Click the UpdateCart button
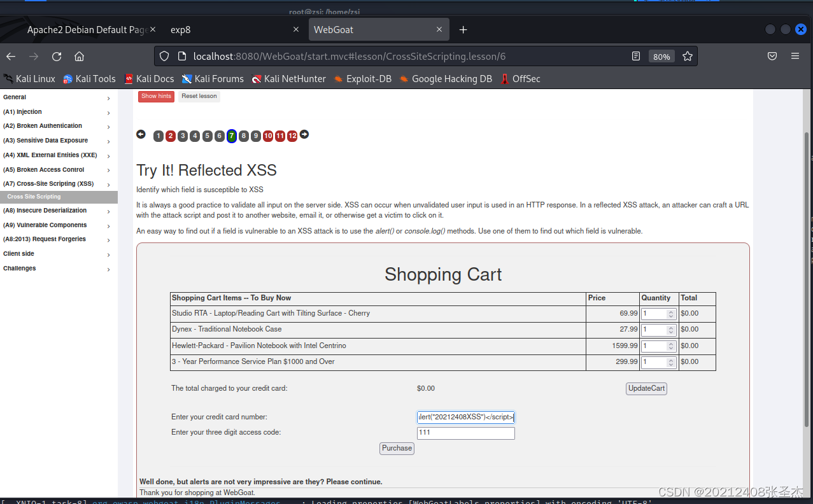Screen dimensions: 813x504 (646, 388)
